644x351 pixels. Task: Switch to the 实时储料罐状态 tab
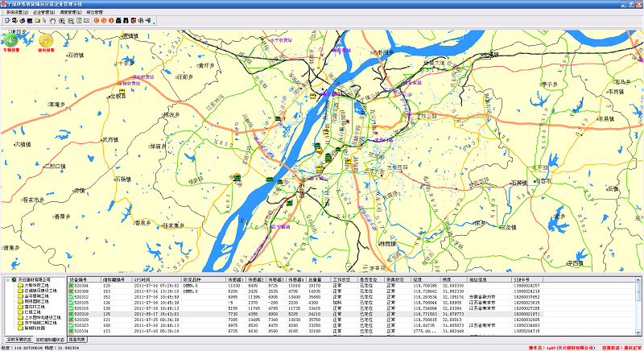[50, 340]
